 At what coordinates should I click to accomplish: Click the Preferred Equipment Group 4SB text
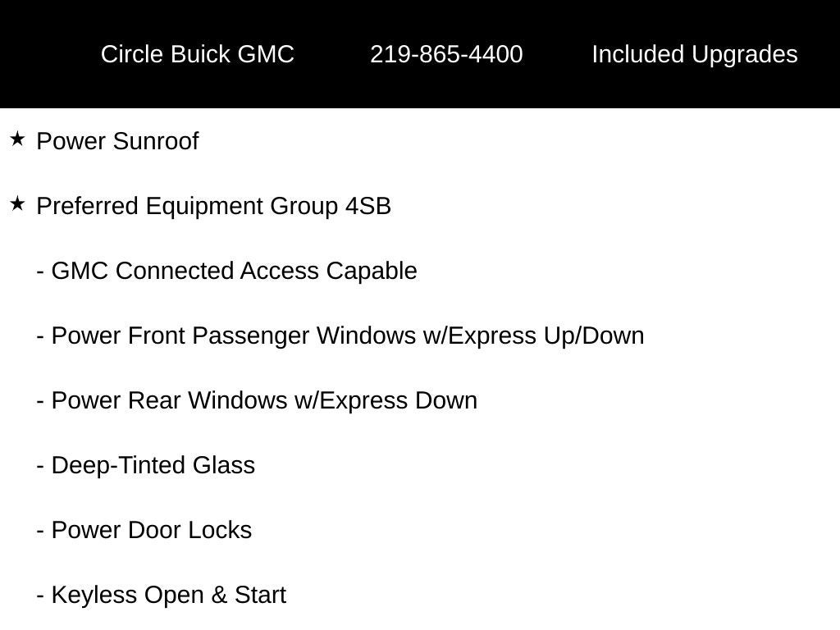coord(213,206)
